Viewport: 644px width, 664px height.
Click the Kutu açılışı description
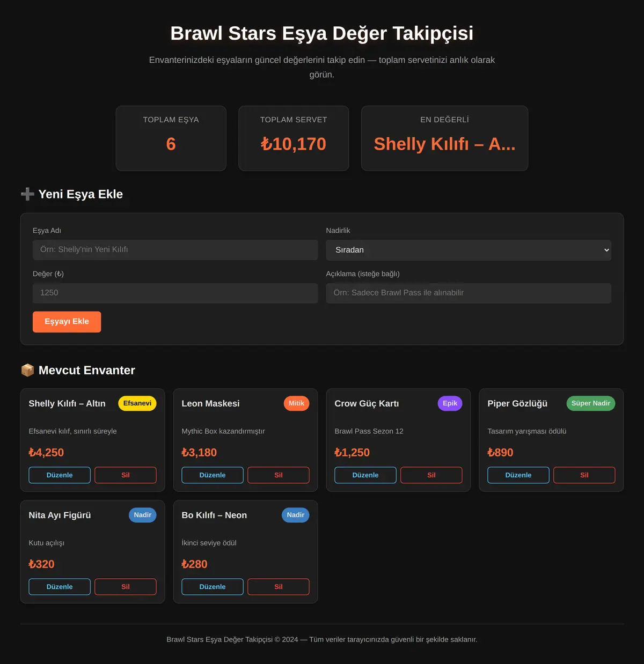(47, 543)
